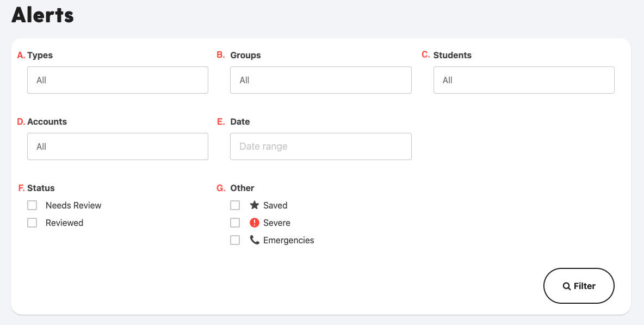Click the Filter button
644x325 pixels.
pos(579,286)
